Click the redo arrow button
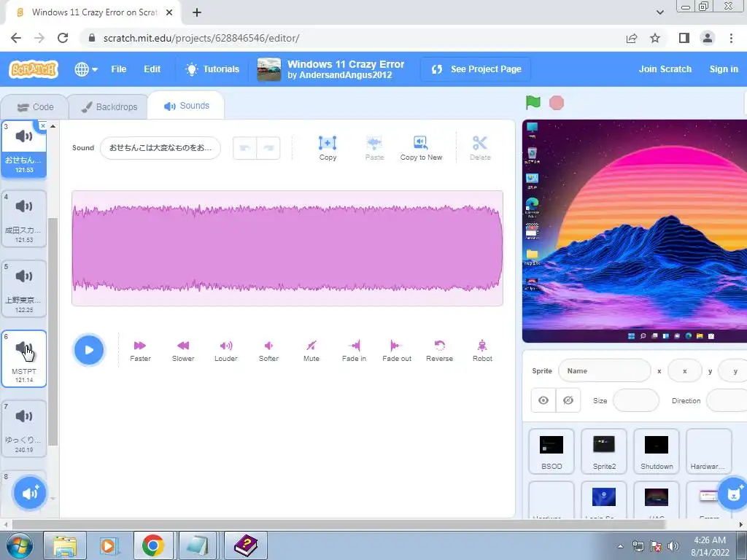 pyautogui.click(x=268, y=147)
